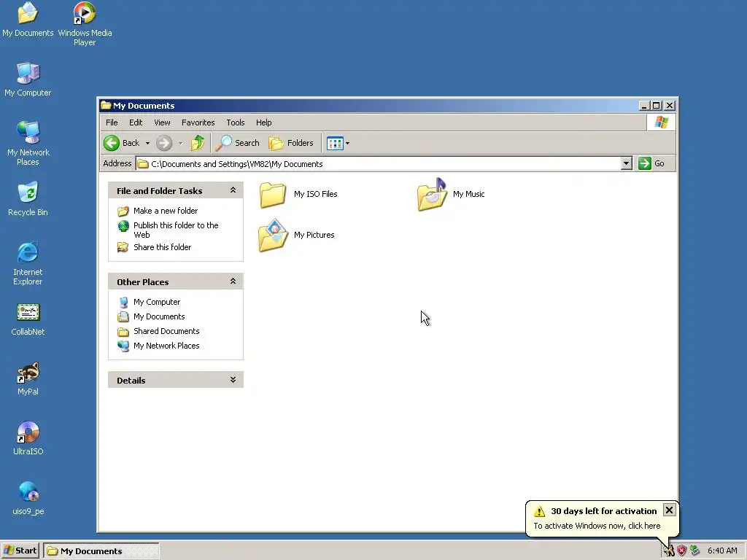
Task: Open the Tools menu
Action: (236, 122)
